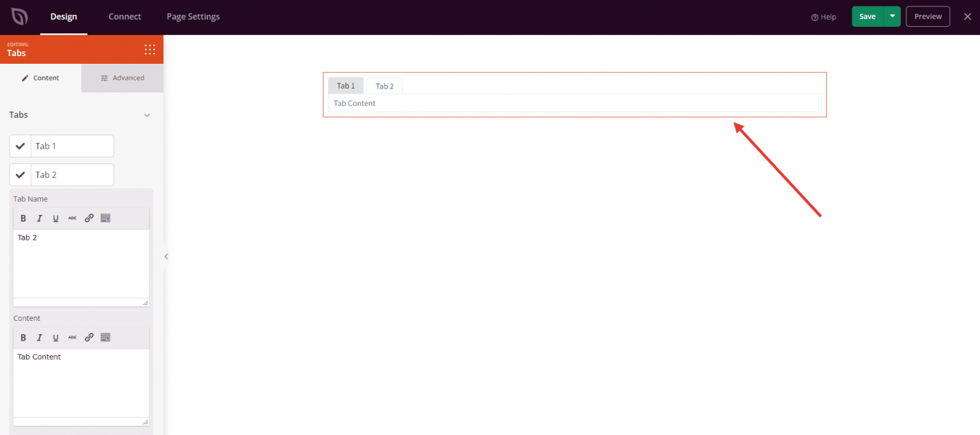Insert a link in the Tab Name editor
980x435 pixels.
tap(89, 217)
